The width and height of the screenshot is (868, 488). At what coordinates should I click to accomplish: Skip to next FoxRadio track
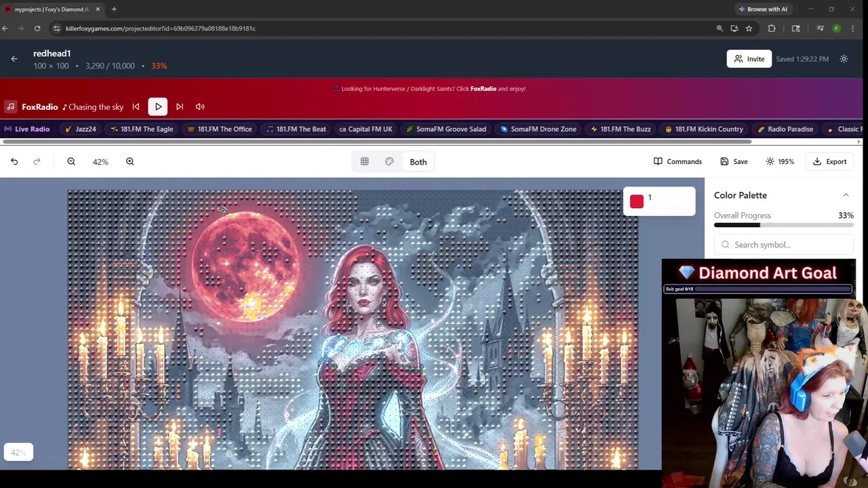tap(180, 106)
